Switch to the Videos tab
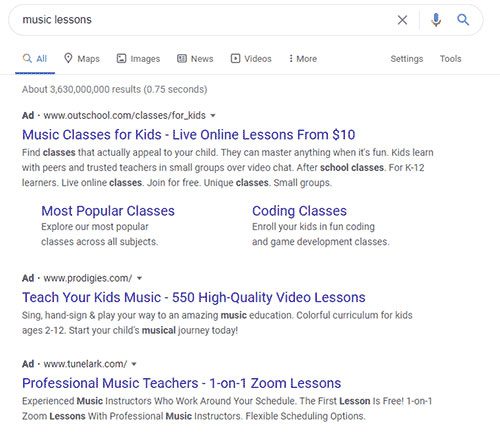 (x=251, y=59)
